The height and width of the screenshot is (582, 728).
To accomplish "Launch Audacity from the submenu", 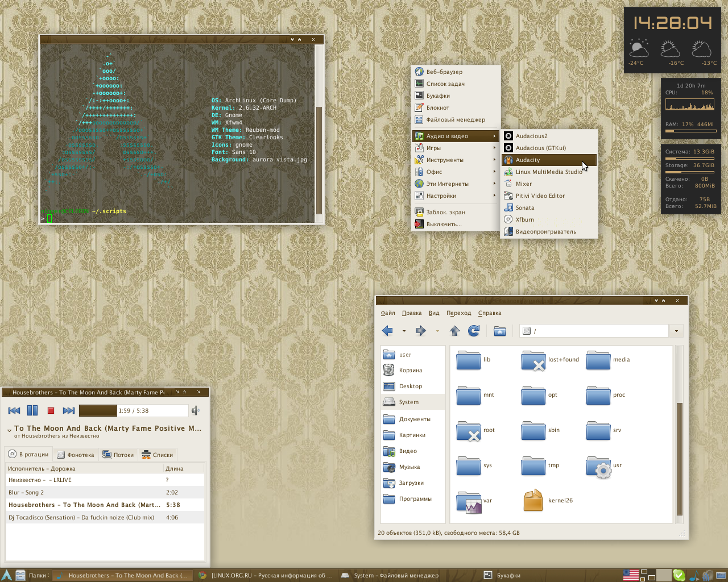I will pyautogui.click(x=549, y=160).
